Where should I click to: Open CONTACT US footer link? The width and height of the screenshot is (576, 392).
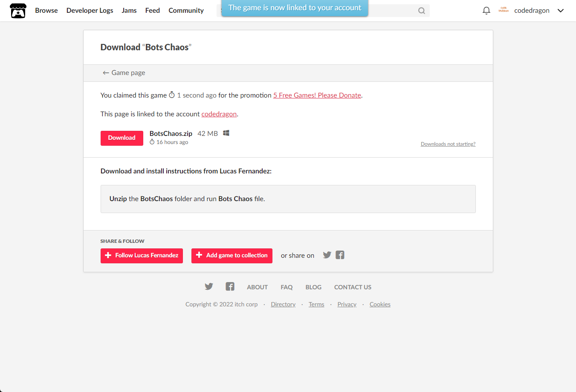click(x=353, y=287)
